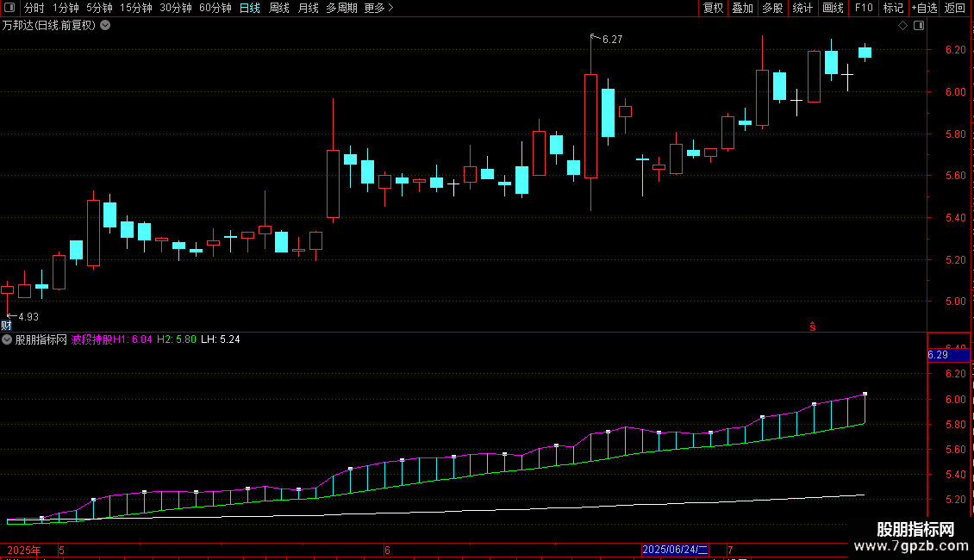Image resolution: width=974 pixels, height=560 pixels.
Task: Switch to 月线 monthly chart
Action: pos(308,8)
